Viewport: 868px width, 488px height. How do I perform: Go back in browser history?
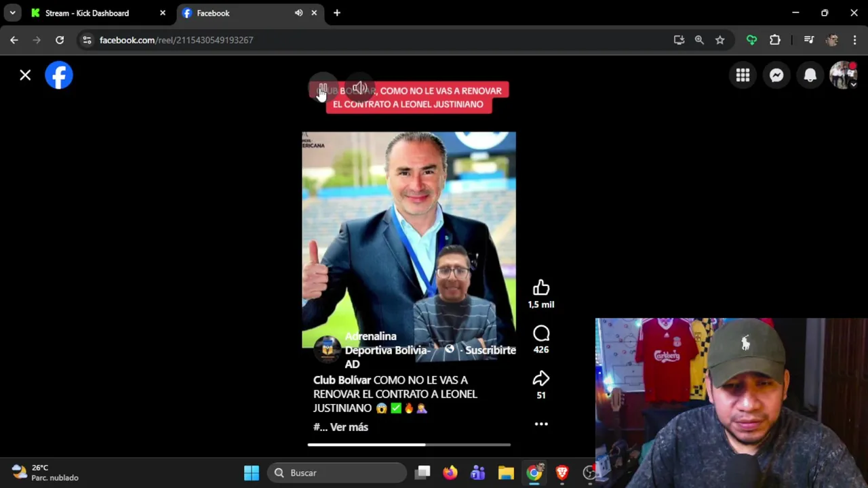(x=14, y=40)
